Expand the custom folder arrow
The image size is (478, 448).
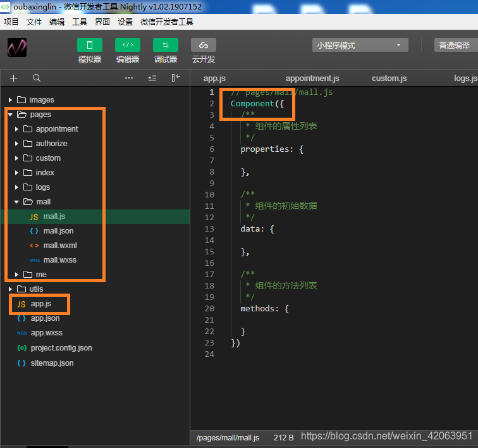click(16, 158)
